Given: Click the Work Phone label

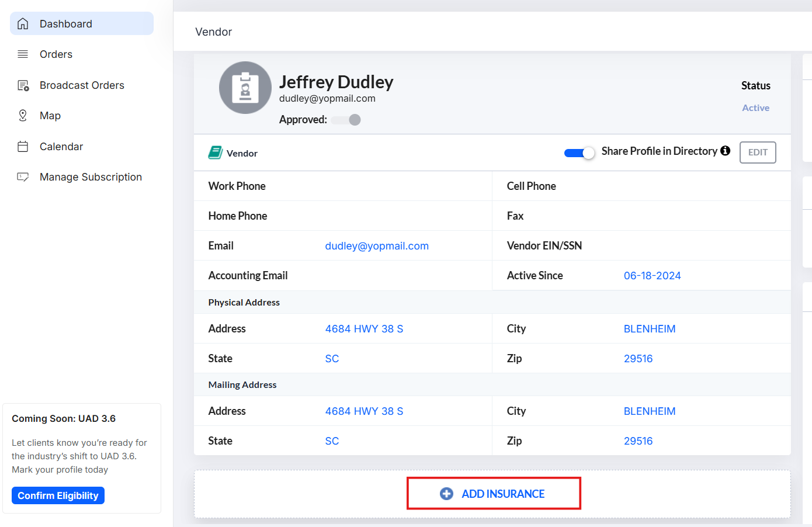Looking at the screenshot, I should (237, 186).
